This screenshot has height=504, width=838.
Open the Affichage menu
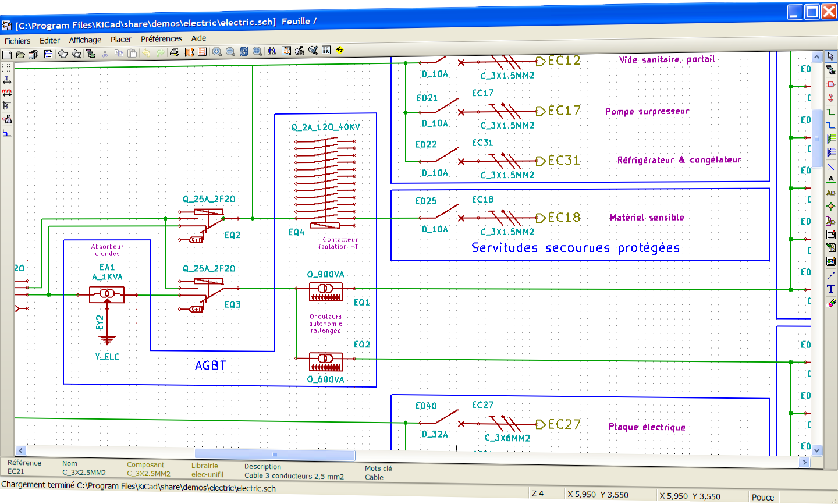point(85,40)
